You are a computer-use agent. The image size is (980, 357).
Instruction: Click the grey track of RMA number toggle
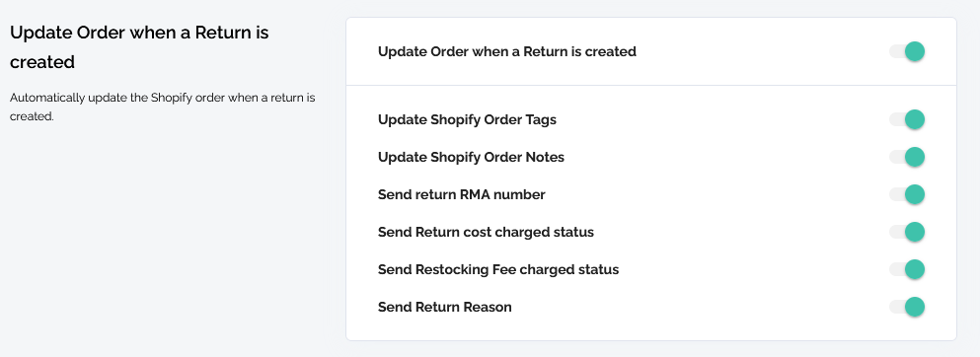[x=897, y=194]
